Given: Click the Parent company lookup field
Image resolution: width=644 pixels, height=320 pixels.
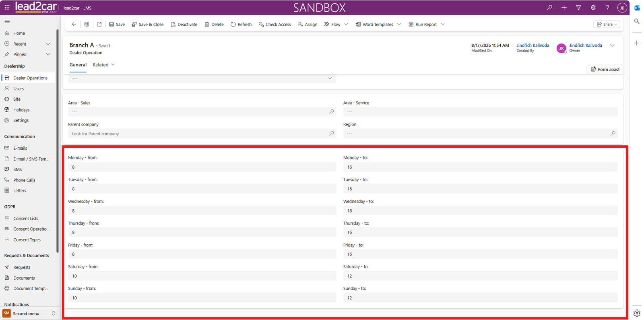Looking at the screenshot, I should click(202, 134).
